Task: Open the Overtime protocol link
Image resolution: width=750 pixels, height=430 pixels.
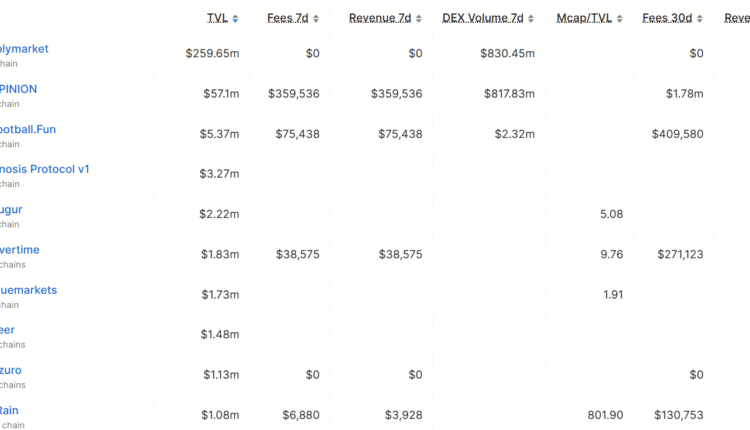Action: (20, 249)
